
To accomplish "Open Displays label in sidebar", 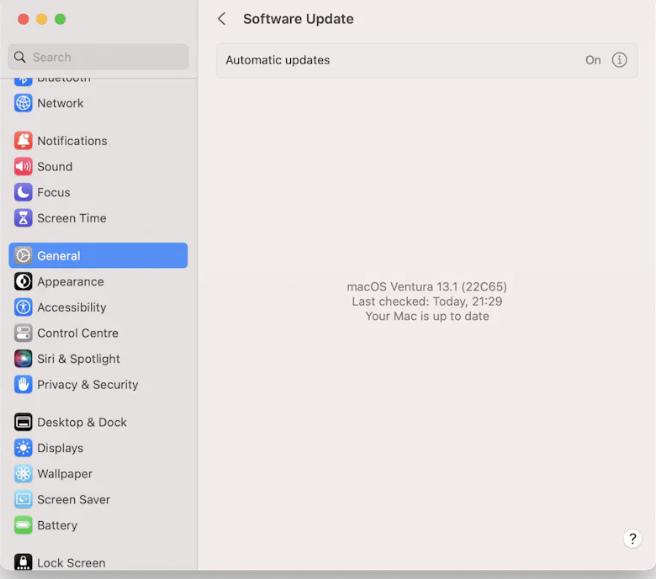I will (60, 448).
